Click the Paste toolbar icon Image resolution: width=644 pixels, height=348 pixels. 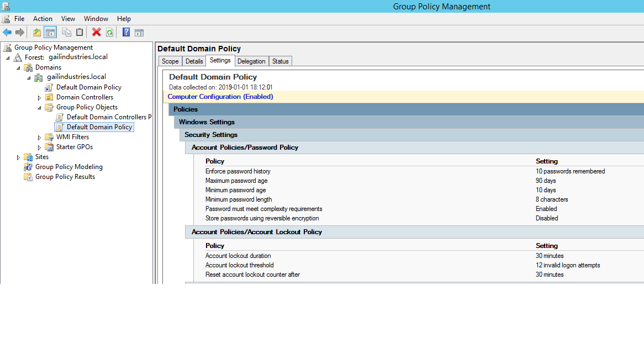(79, 32)
